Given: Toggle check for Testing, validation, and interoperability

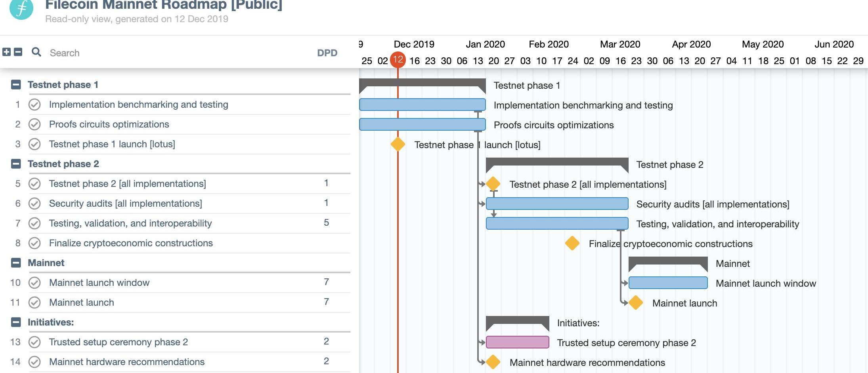Looking at the screenshot, I should tap(34, 223).
